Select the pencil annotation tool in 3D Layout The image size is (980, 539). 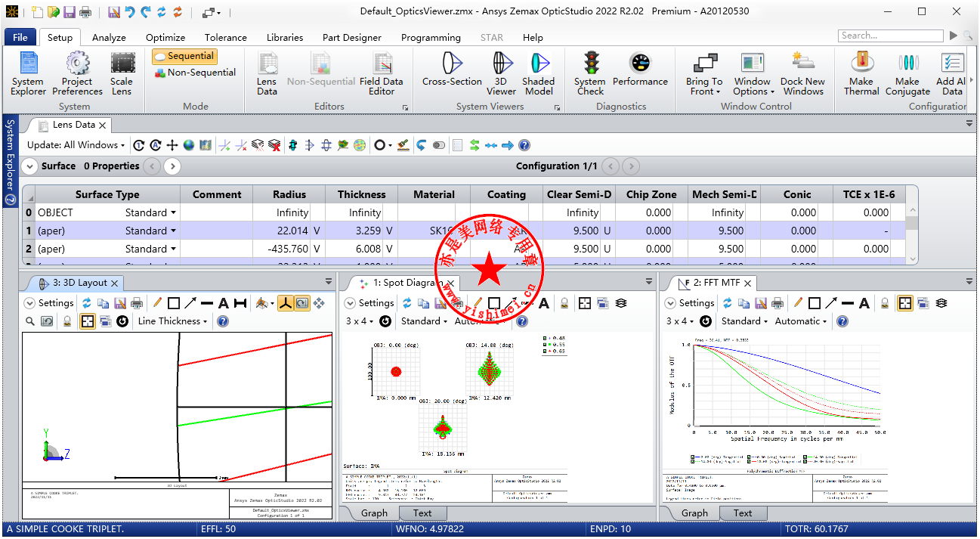tap(157, 303)
